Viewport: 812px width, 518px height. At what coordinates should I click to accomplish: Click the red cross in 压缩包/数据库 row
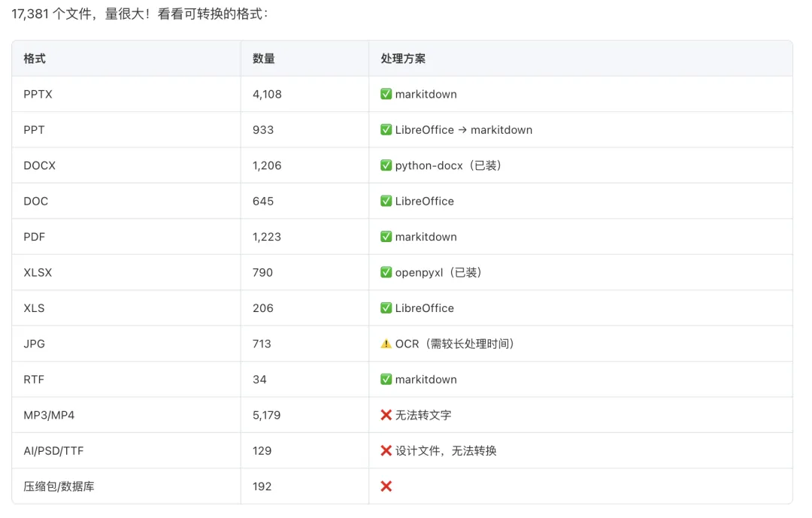(x=386, y=486)
